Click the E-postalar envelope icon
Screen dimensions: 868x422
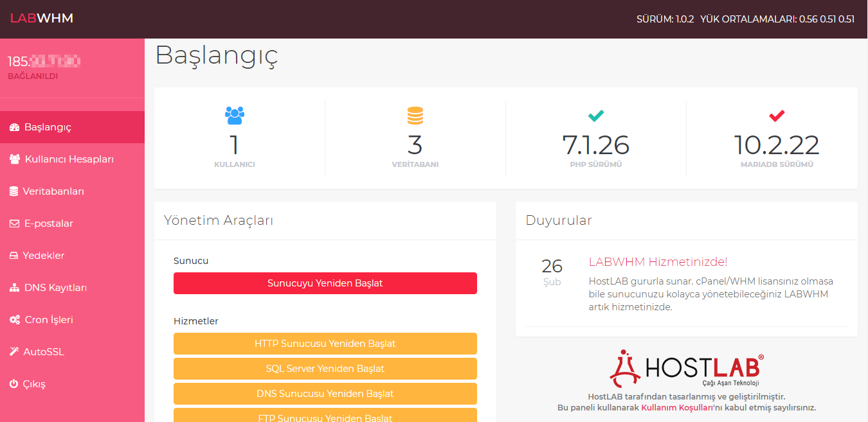point(14,224)
